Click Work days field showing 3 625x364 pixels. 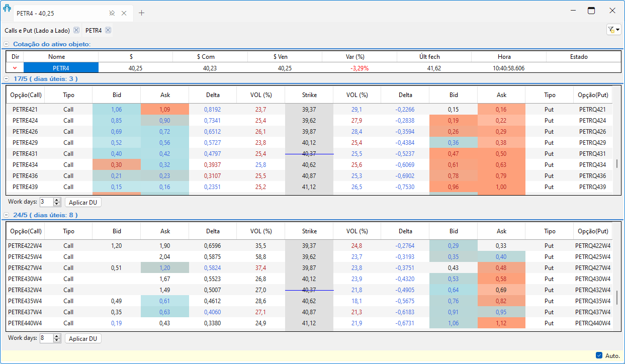tap(46, 202)
